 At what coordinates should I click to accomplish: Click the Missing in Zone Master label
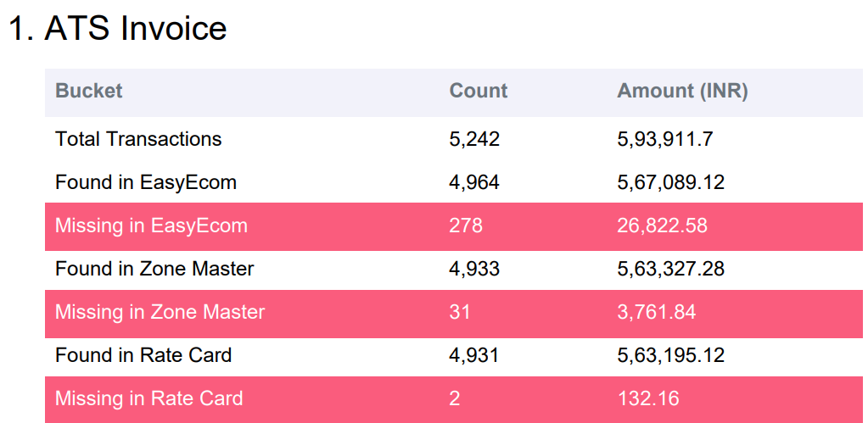[x=160, y=312]
